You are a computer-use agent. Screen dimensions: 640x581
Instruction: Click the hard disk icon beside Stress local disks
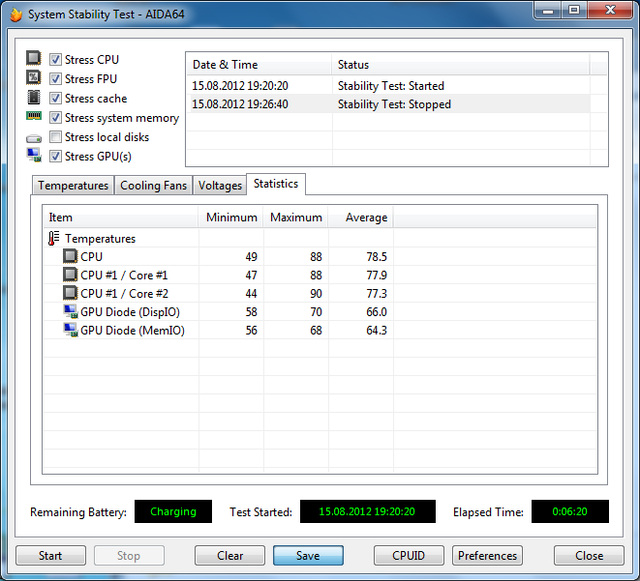[x=34, y=137]
